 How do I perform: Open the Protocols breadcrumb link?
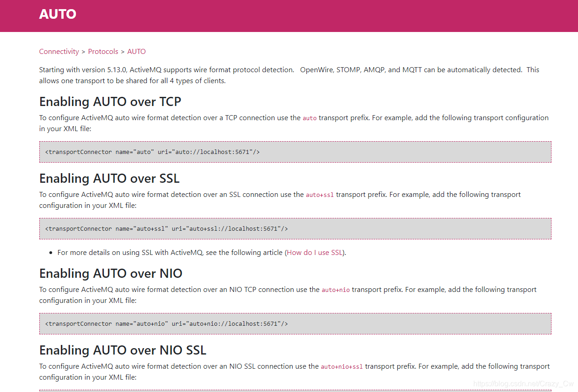(x=103, y=52)
